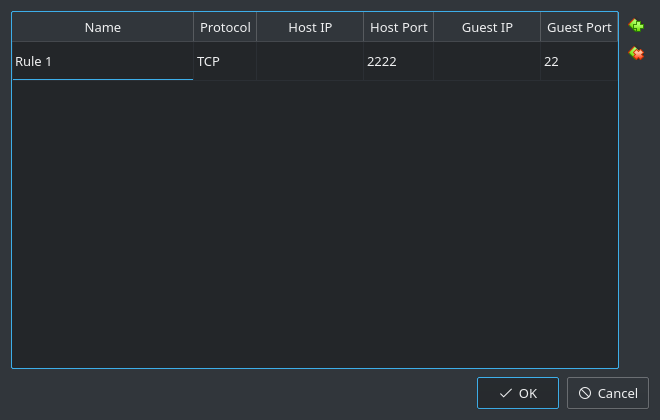Select the guest port 22 cell
The width and height of the screenshot is (660, 420).
click(x=579, y=62)
